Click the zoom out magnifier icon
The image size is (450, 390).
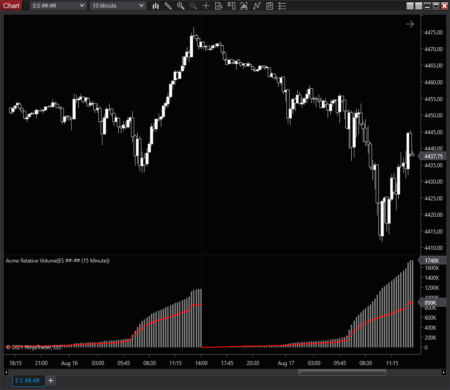pos(193,6)
